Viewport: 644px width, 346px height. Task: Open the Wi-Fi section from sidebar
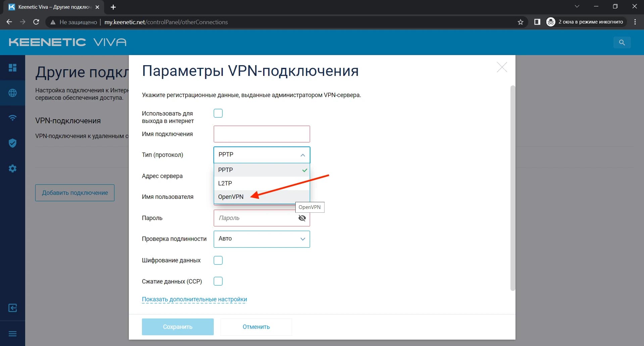pos(12,118)
